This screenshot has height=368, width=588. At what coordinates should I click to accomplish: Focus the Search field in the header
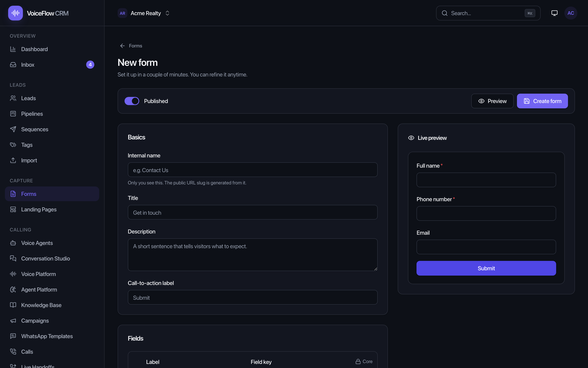tap(488, 13)
